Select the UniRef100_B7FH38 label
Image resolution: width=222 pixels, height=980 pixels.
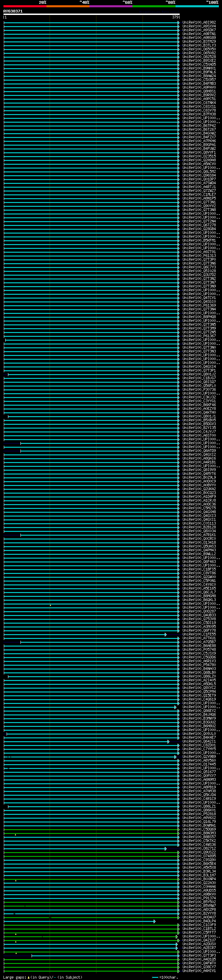pos(199,114)
